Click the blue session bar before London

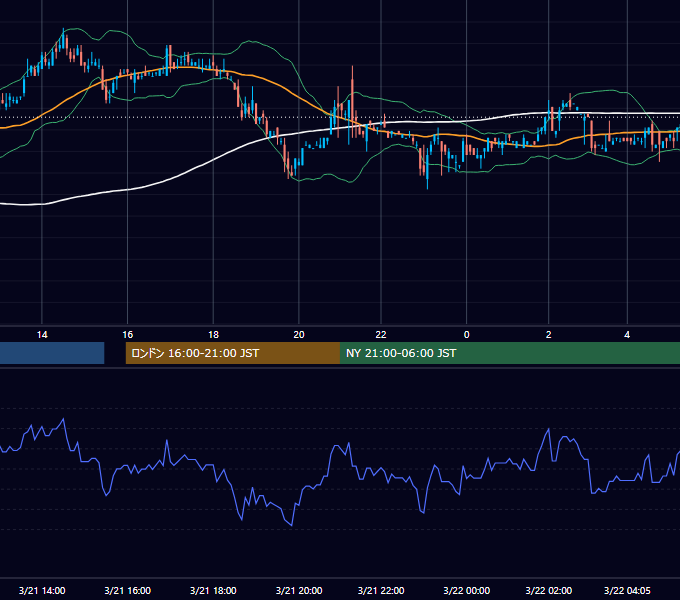click(x=52, y=353)
